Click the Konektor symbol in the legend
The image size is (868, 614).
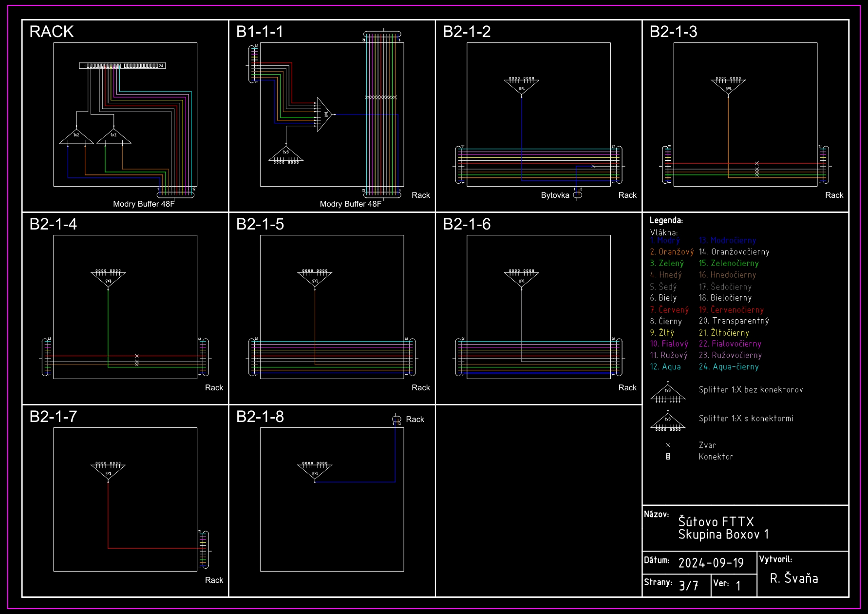(x=668, y=457)
